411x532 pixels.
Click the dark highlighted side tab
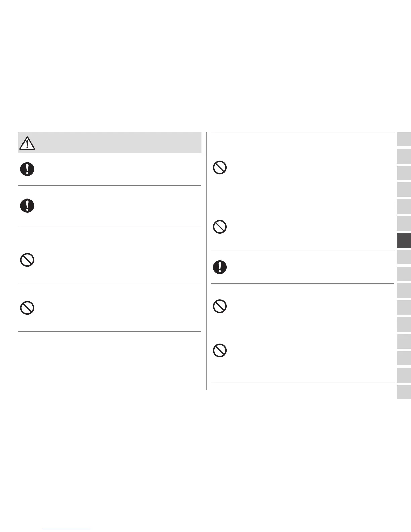404,240
